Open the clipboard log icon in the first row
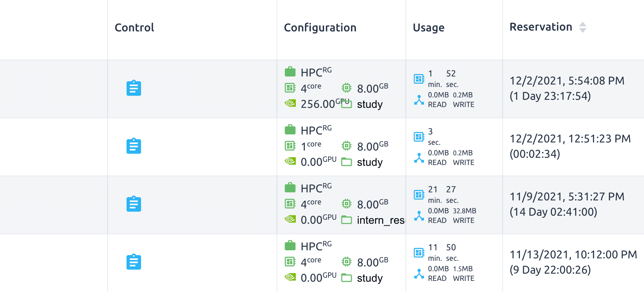Image resolution: width=644 pixels, height=301 pixels. (x=134, y=88)
